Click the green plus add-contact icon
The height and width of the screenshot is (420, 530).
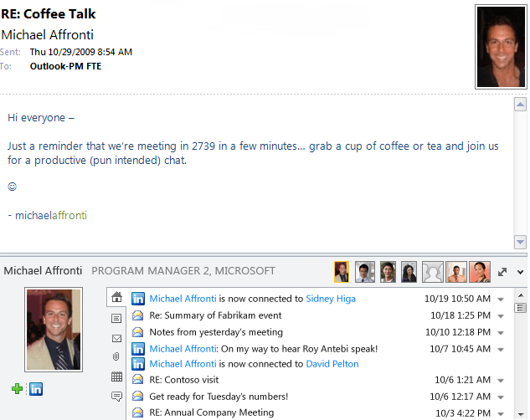(17, 388)
